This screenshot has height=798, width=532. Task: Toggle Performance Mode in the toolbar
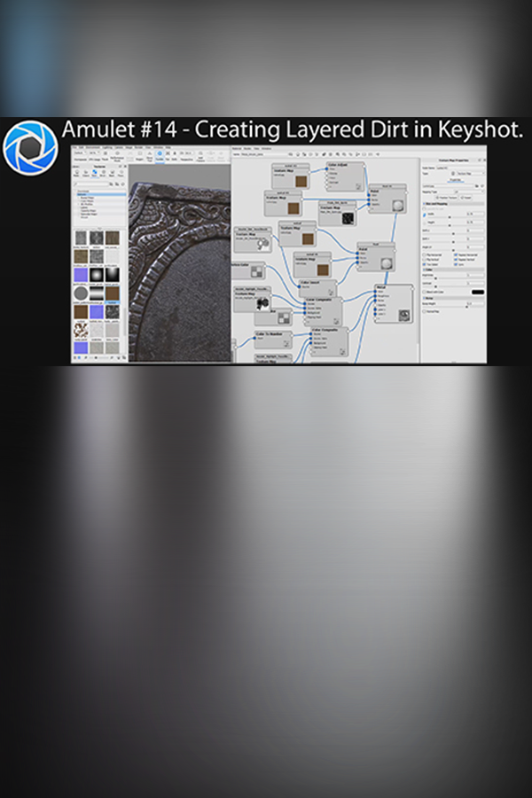click(117, 156)
